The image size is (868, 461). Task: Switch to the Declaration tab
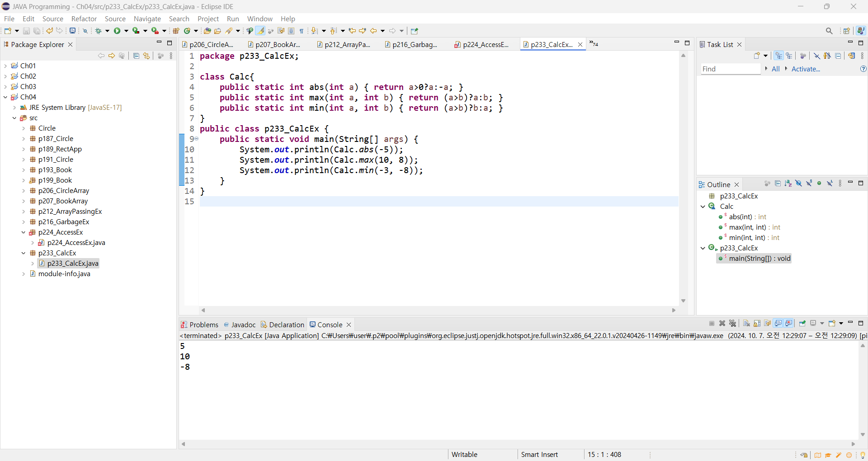(x=283, y=325)
